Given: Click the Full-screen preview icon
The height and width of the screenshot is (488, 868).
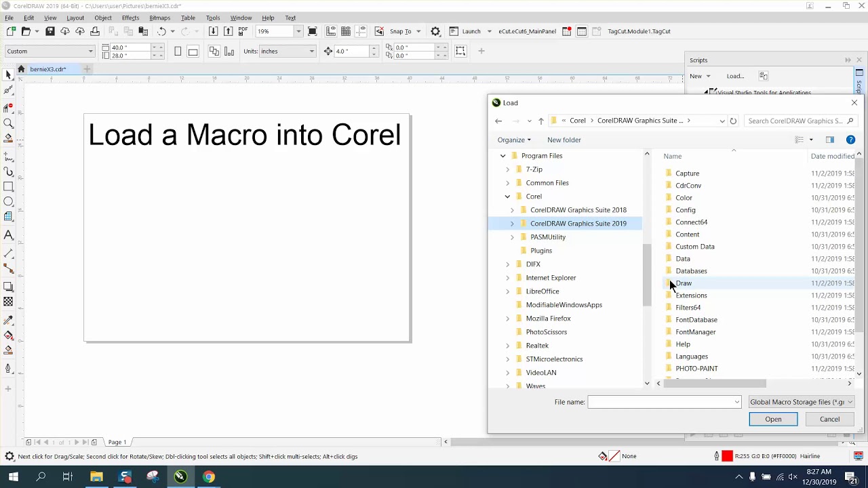Looking at the screenshot, I should 312,31.
